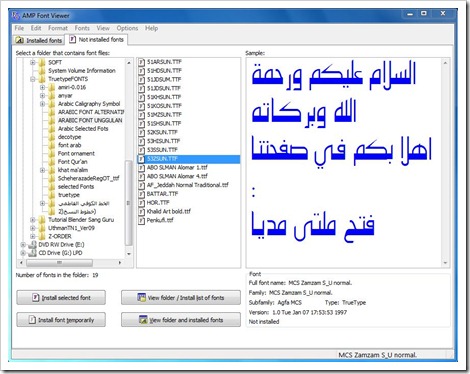Screen dimensions: 470x374
Task: Select HOR.TTF file icon
Action: coord(142,202)
